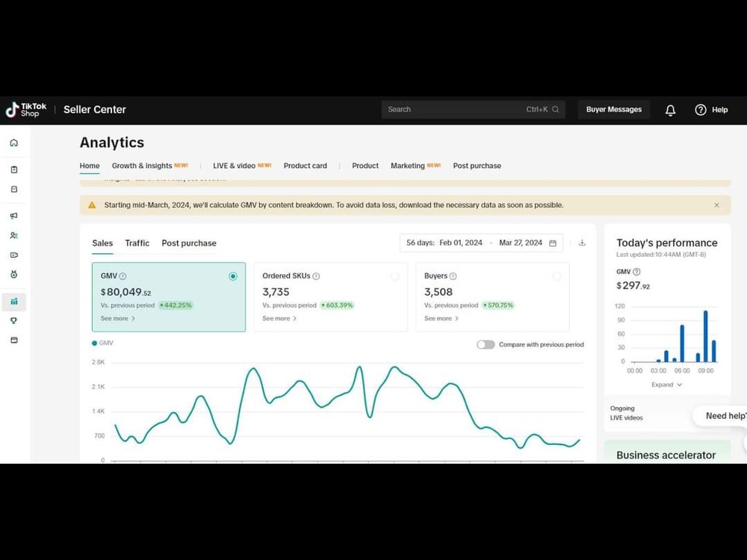Image resolution: width=747 pixels, height=560 pixels.
Task: Open the Affiliate people icon in sidebar
Action: tap(13, 235)
